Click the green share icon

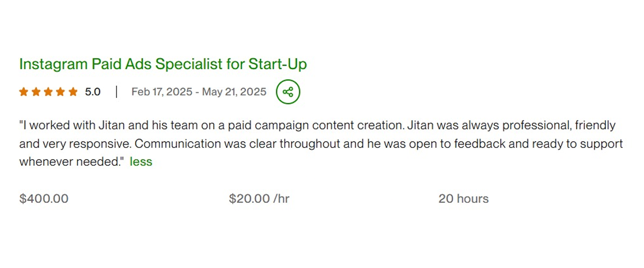click(288, 92)
